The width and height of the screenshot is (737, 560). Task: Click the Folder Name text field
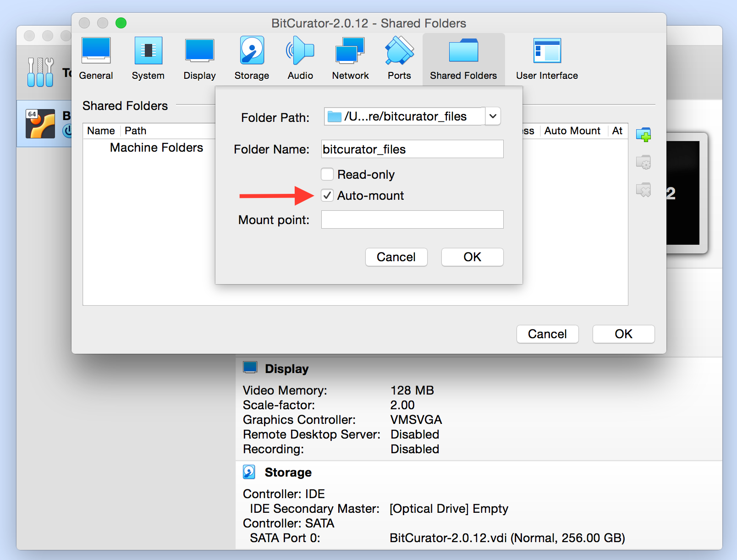412,149
